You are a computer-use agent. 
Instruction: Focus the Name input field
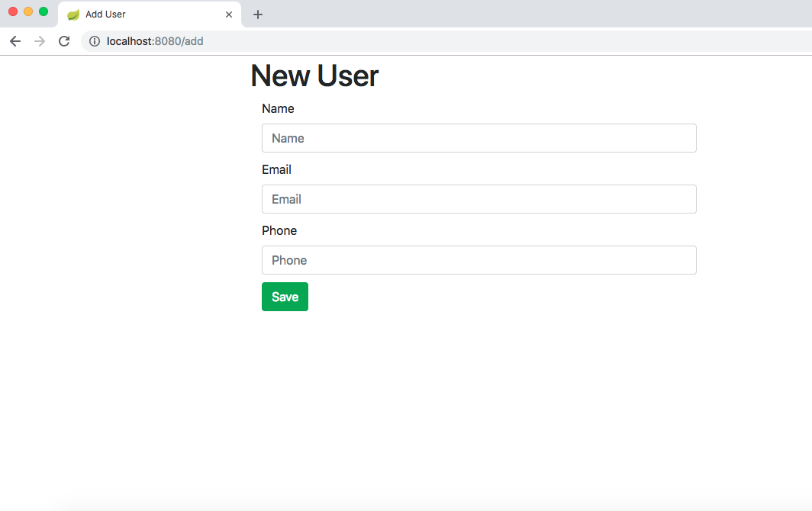(x=478, y=138)
